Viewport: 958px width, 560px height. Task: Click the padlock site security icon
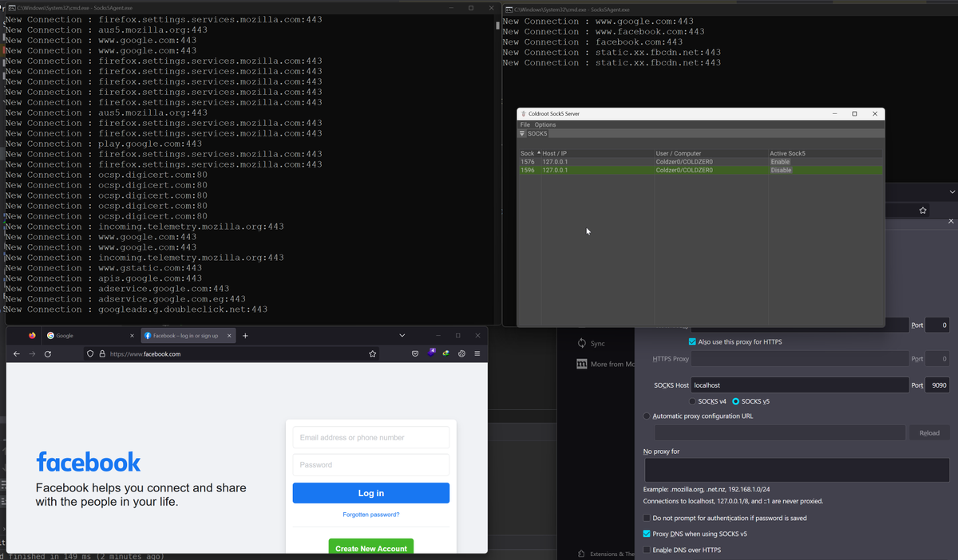point(102,353)
